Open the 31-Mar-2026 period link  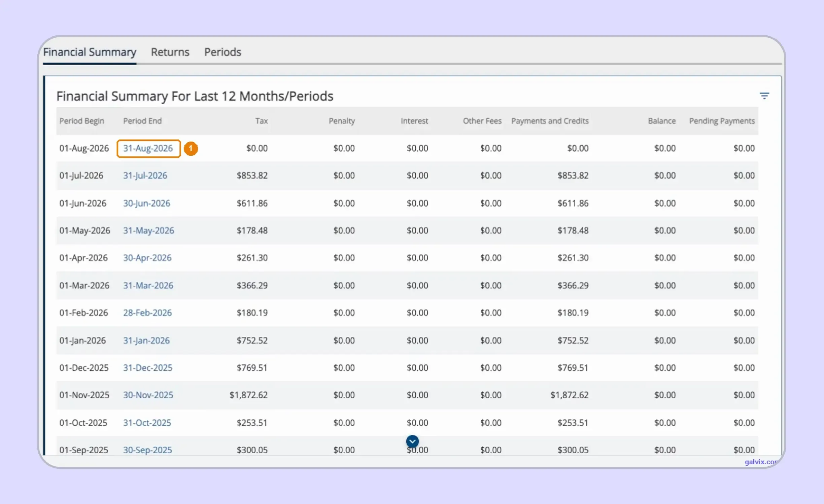click(x=148, y=285)
